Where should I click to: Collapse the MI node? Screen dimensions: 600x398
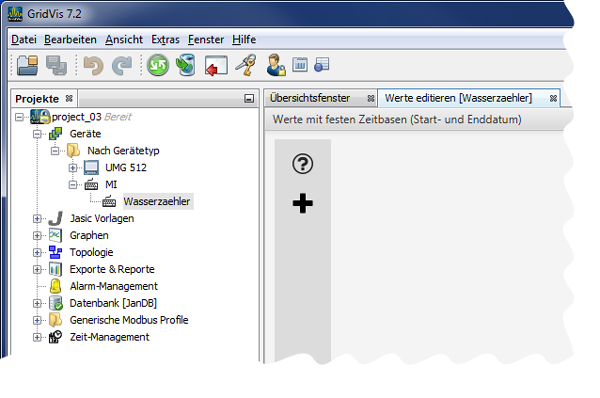pos(73,185)
